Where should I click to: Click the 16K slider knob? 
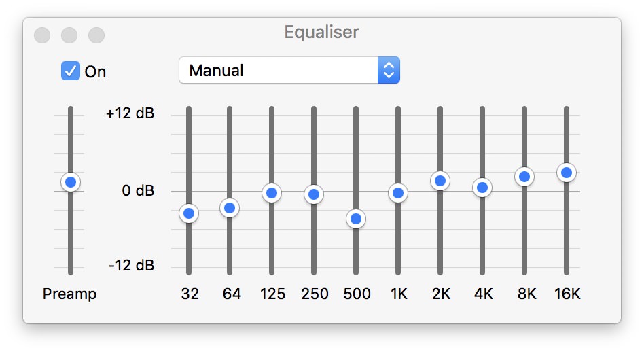566,173
